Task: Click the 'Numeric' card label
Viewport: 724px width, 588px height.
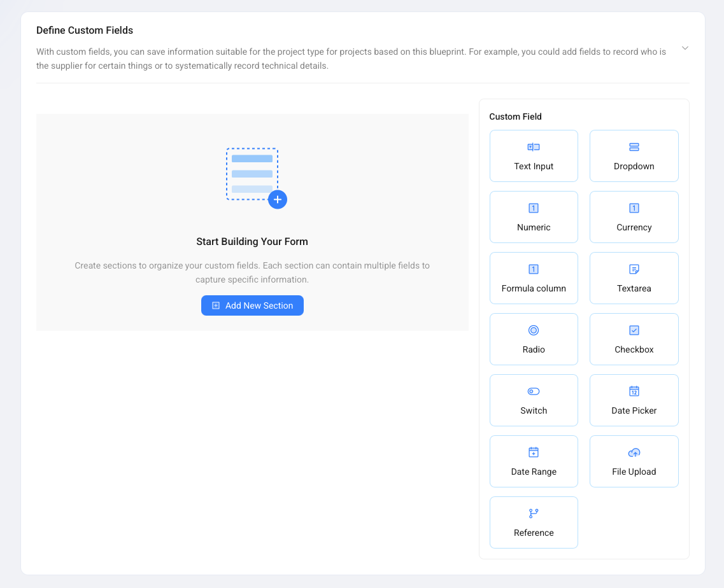Action: 534,227
